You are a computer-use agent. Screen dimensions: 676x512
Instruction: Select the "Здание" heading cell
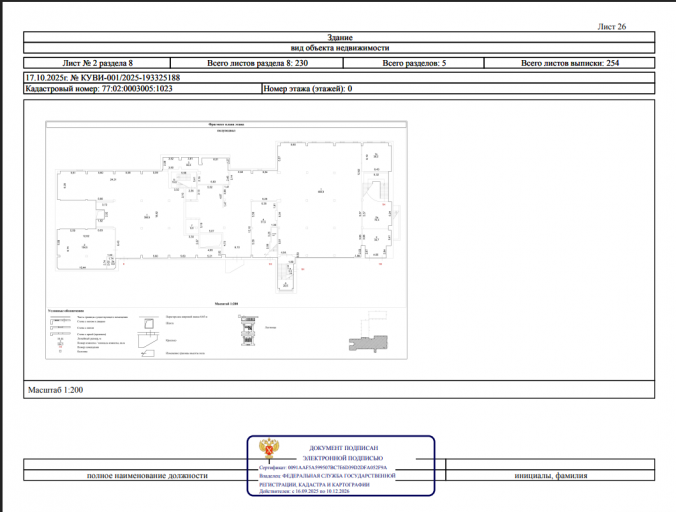[339, 37]
